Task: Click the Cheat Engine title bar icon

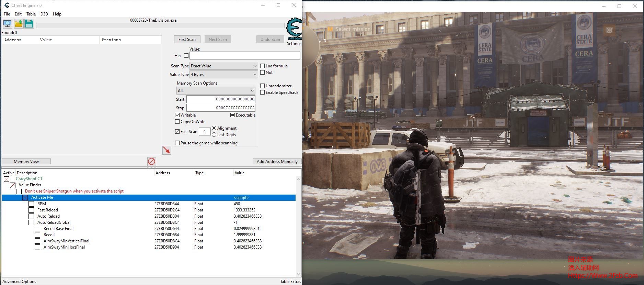Action: [7, 5]
